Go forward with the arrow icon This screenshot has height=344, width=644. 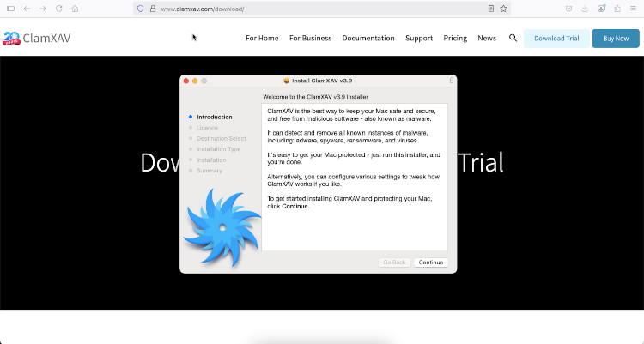click(x=43, y=9)
